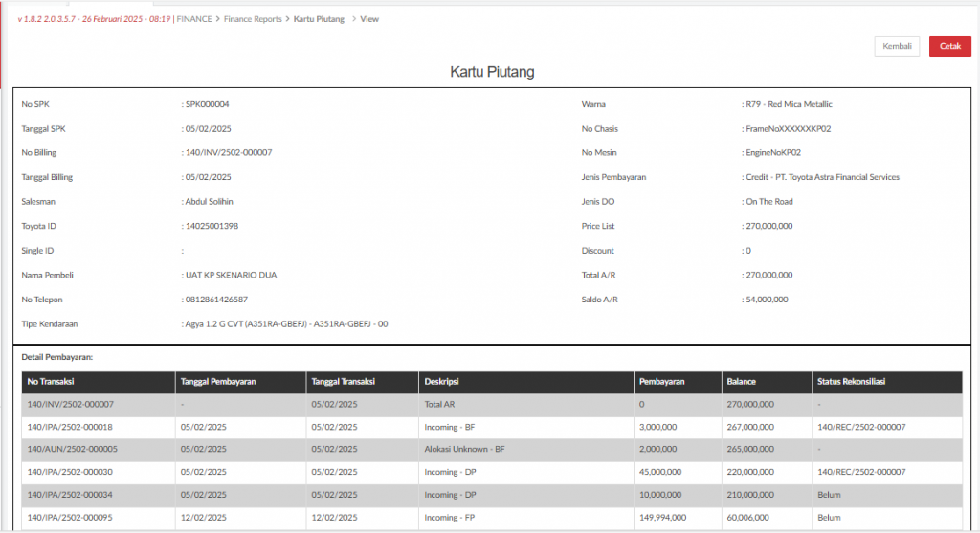Click balance value 60,006,000
The image size is (980, 533).
click(747, 518)
